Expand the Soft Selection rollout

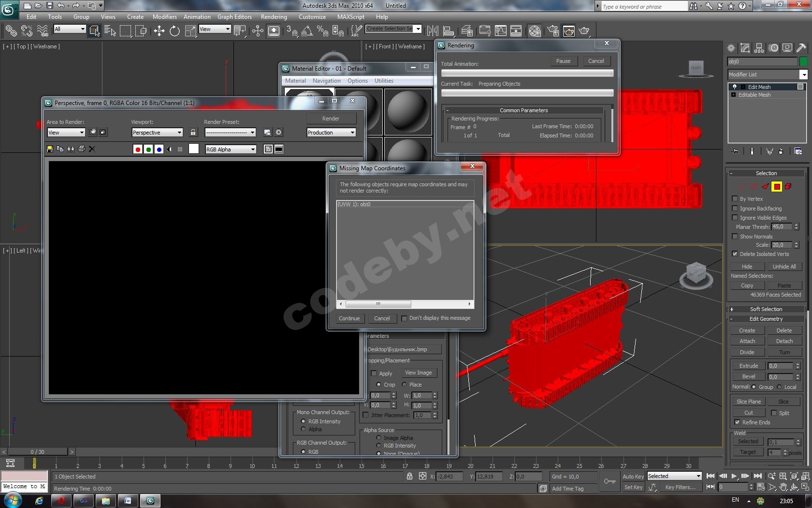(x=766, y=309)
